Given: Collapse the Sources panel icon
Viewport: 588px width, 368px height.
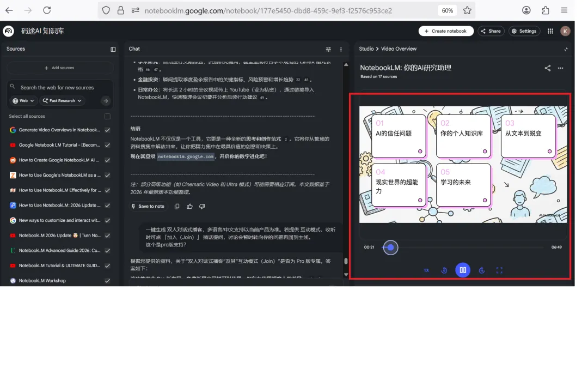Looking at the screenshot, I should click(x=113, y=49).
